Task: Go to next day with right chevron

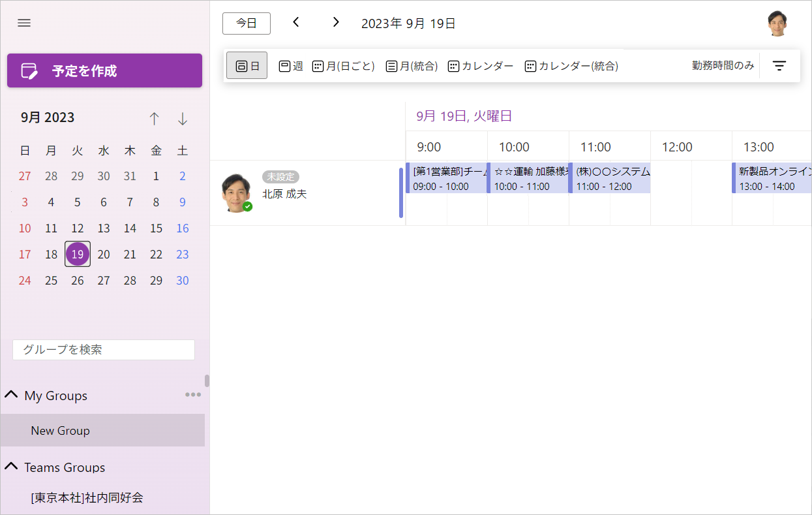Action: pyautogui.click(x=336, y=22)
